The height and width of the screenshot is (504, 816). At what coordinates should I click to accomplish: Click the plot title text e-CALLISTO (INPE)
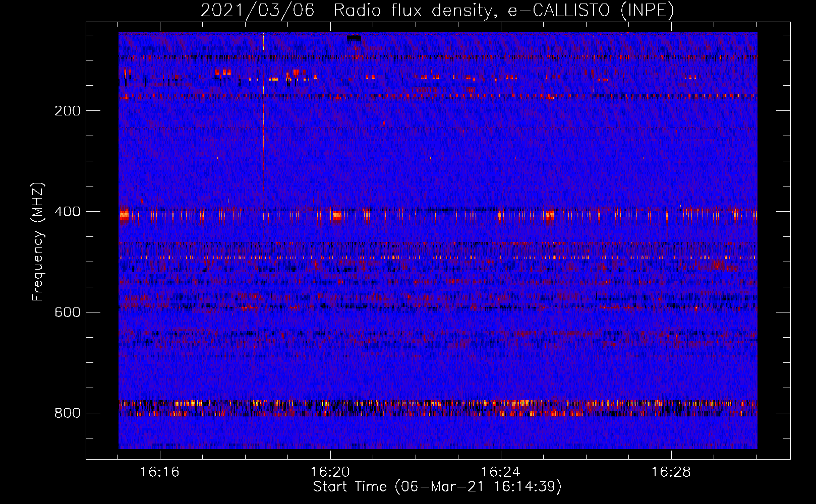(x=591, y=11)
